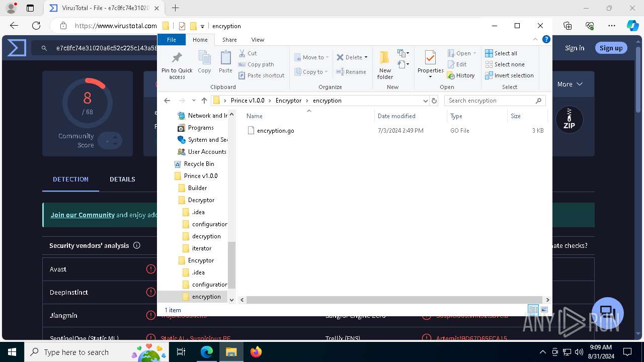Open Explorer Help question mark icon
This screenshot has width=644, height=362.
546,39
